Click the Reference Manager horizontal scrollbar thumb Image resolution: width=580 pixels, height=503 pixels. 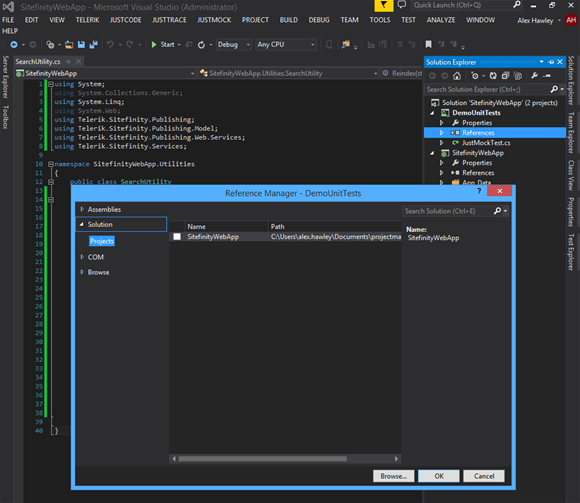tap(263, 459)
